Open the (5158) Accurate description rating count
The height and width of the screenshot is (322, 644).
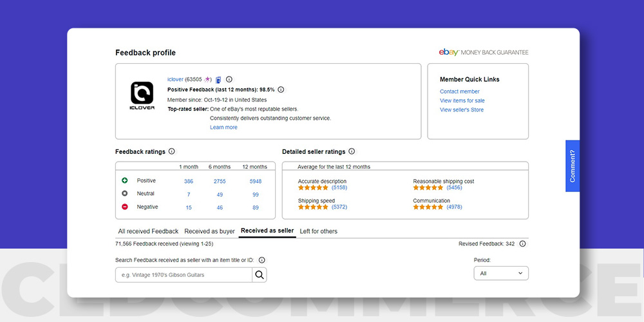[339, 187]
